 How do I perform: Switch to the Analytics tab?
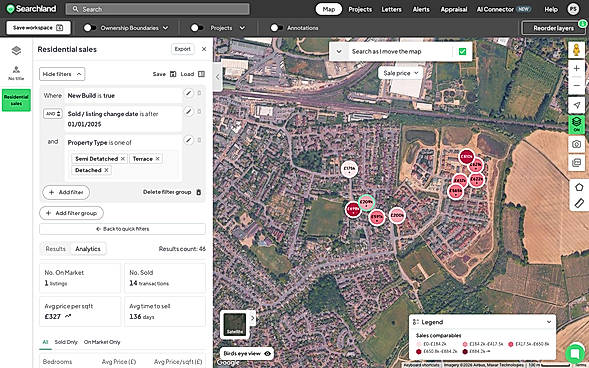pyautogui.click(x=88, y=249)
